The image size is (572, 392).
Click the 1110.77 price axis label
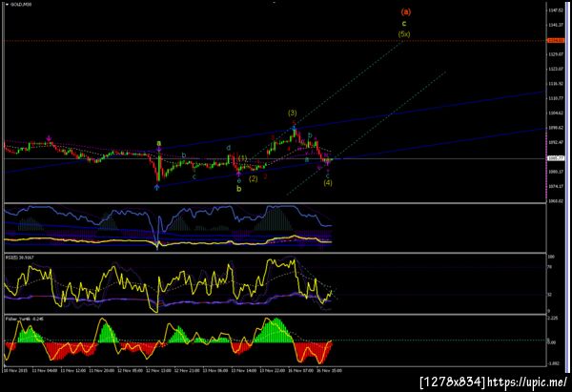556,98
